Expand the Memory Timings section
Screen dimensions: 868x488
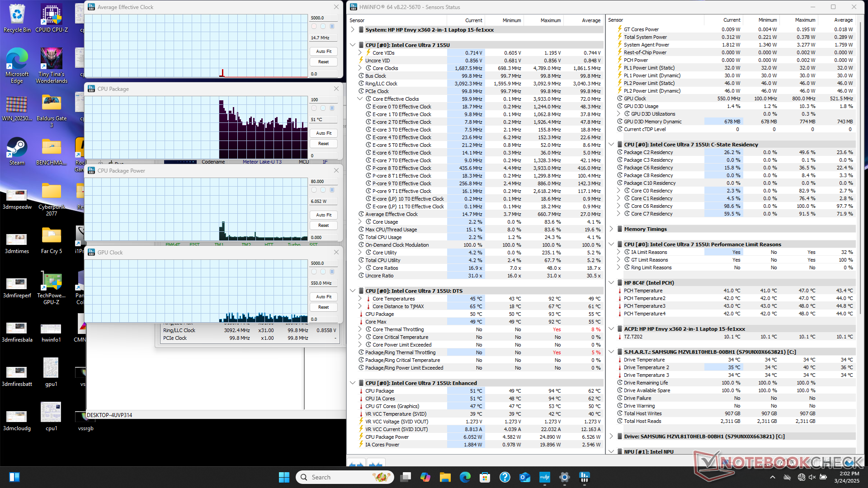(x=611, y=229)
